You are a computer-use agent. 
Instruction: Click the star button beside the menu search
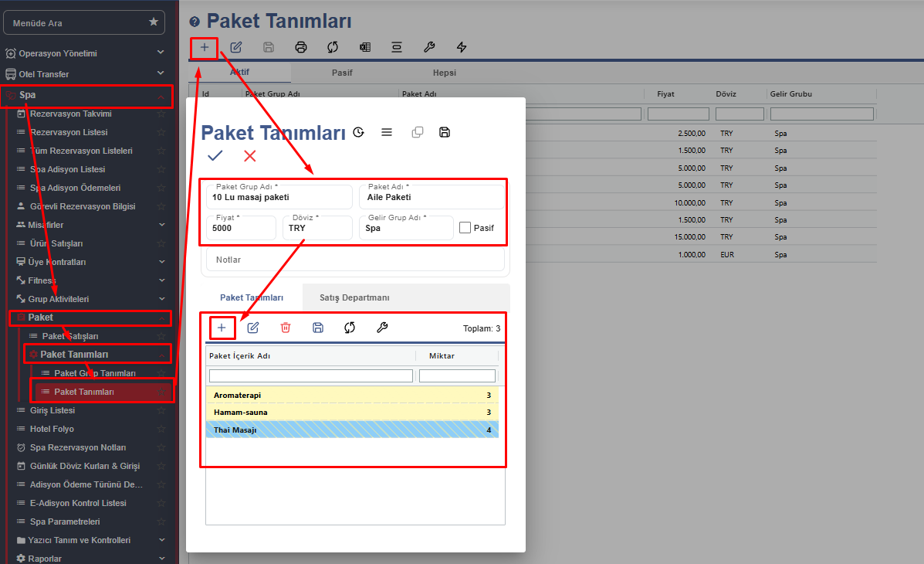[154, 22]
